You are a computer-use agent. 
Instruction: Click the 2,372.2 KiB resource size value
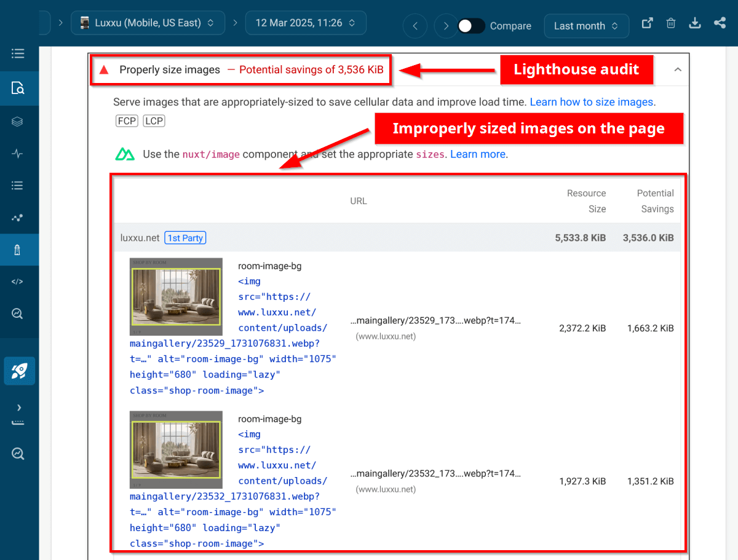[582, 328]
